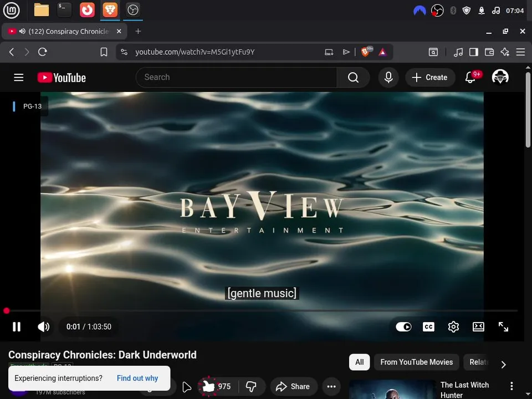
Task: Pause the video
Action: click(x=17, y=327)
